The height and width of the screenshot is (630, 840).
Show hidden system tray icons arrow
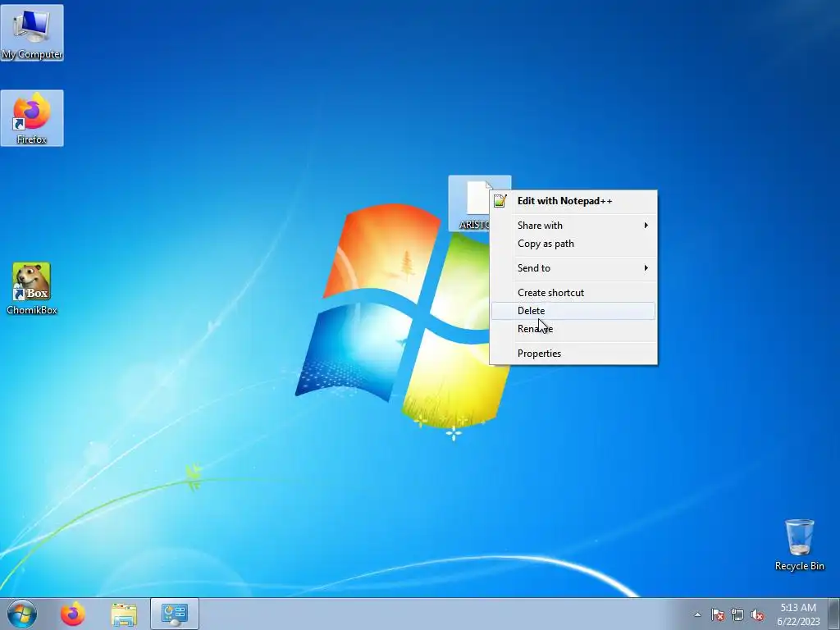click(697, 614)
